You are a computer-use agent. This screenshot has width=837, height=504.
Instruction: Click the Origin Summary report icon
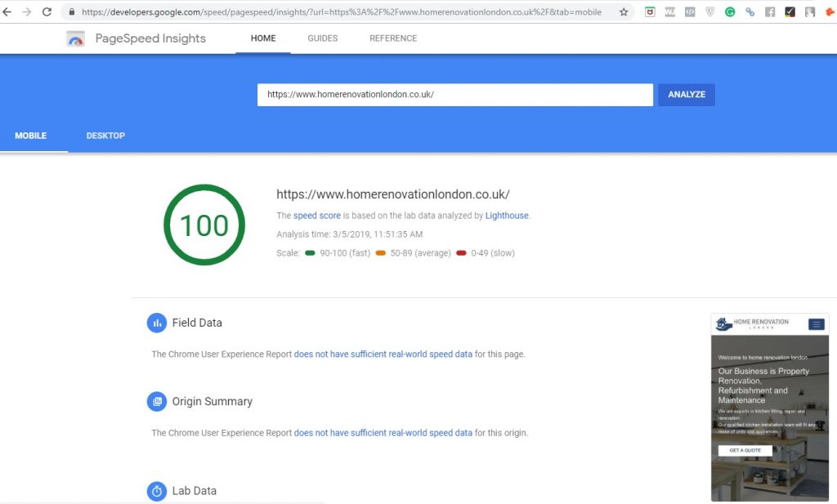(x=157, y=401)
